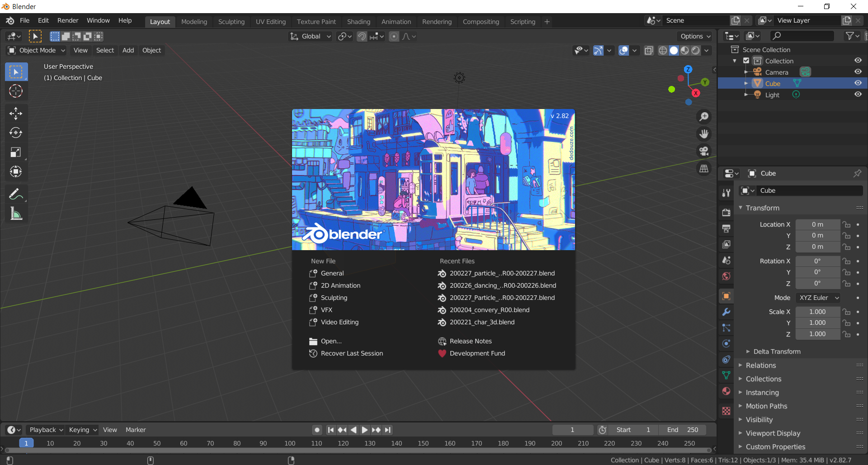Screen dimensions: 868x465
Task: Switch perspective/orthographic grid icon
Action: (704, 168)
